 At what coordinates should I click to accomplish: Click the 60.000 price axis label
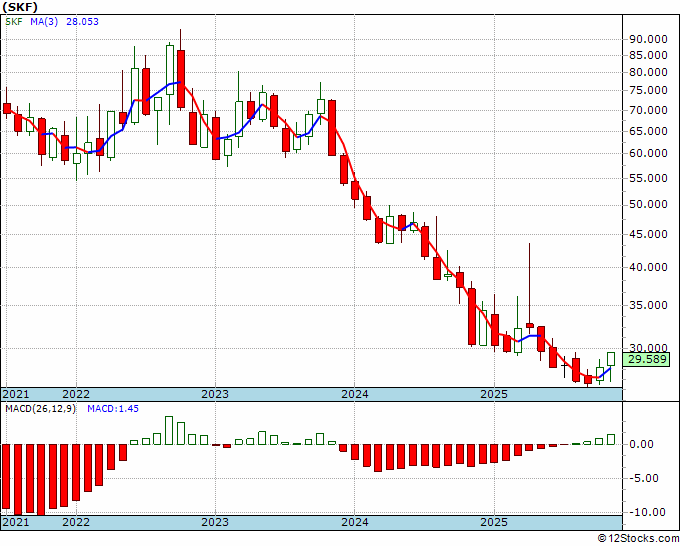[648, 153]
